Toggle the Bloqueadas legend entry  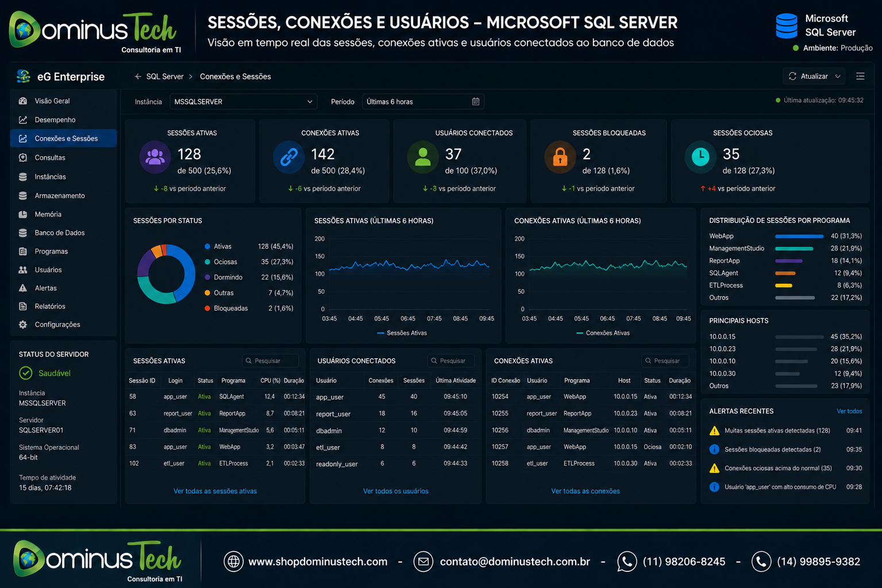click(226, 308)
